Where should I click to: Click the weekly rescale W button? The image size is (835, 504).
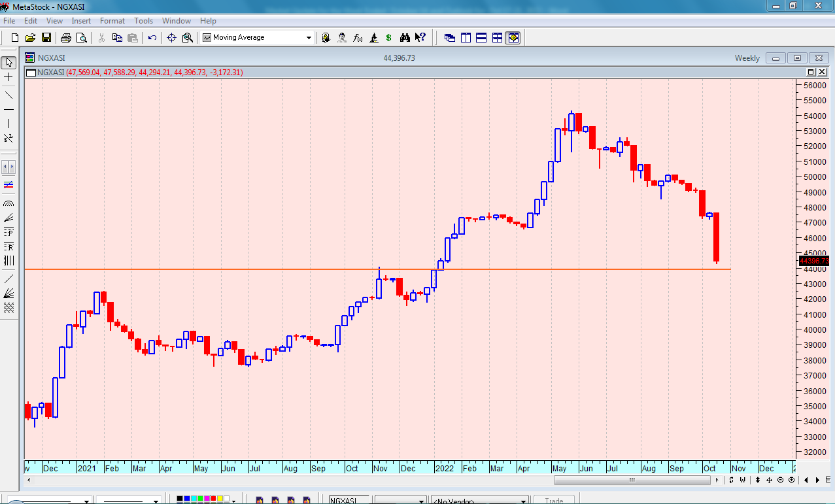pyautogui.click(x=742, y=480)
